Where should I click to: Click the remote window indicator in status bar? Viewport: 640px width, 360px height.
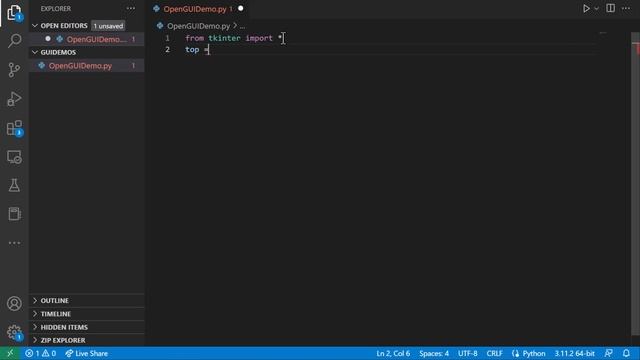[10, 353]
